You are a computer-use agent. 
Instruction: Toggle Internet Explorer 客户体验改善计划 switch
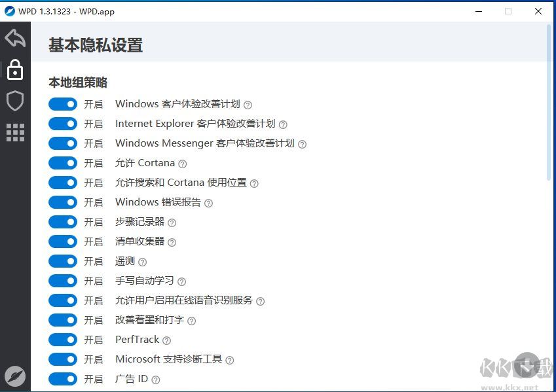coord(63,124)
